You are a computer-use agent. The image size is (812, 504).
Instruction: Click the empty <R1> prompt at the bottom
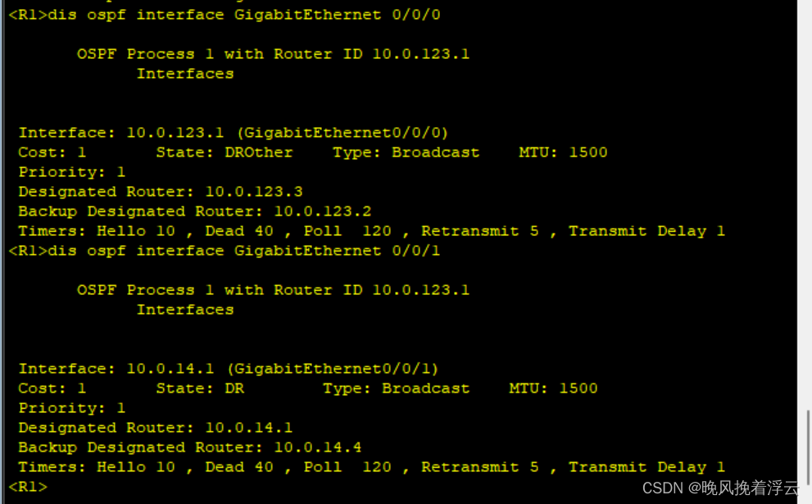28,487
